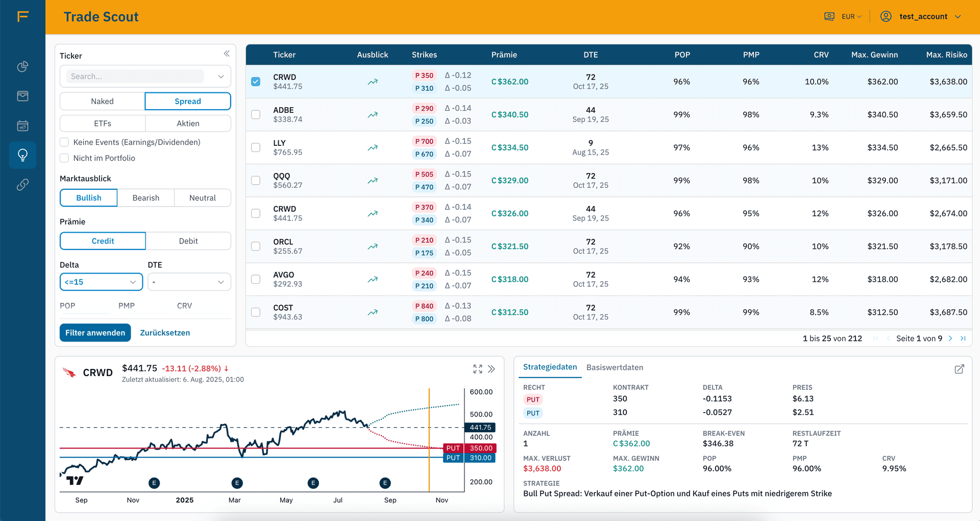Click the app logo in the sidebar

pyautogui.click(x=22, y=16)
